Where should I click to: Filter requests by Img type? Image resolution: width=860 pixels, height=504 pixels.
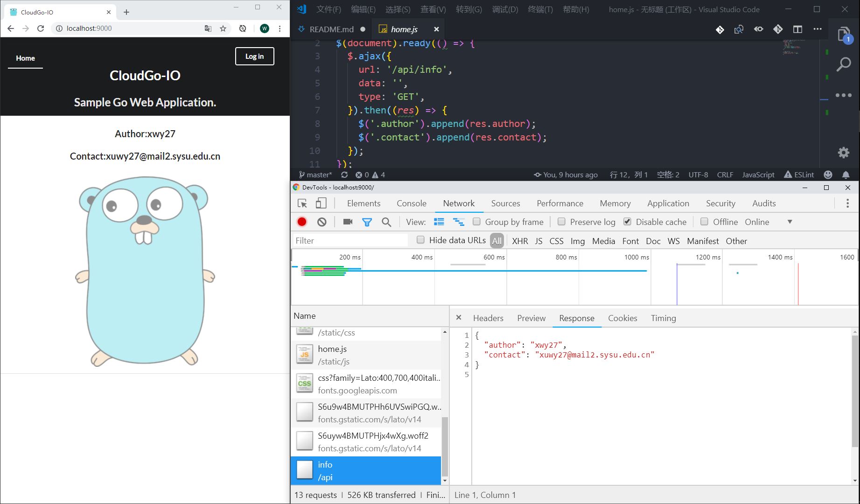[x=577, y=241]
